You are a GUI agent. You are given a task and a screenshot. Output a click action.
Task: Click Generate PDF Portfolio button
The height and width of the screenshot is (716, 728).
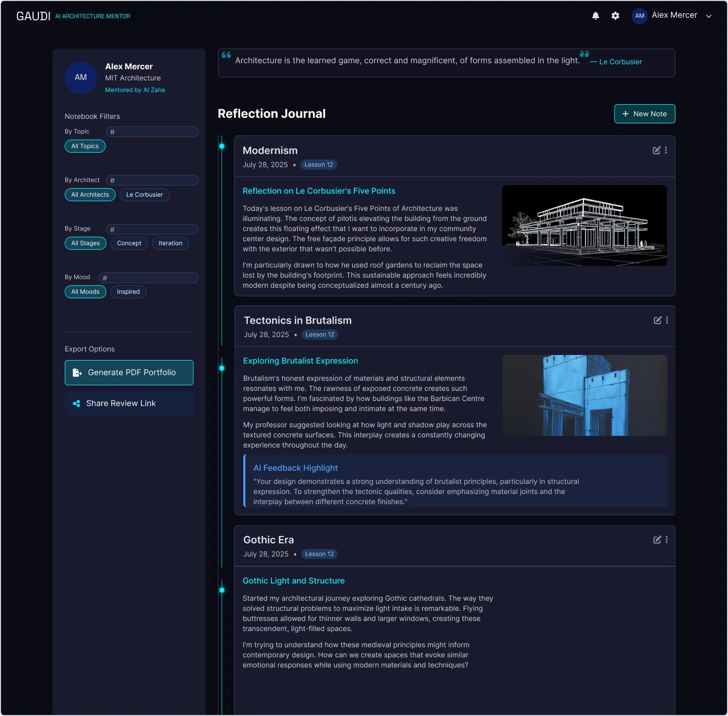click(x=129, y=373)
